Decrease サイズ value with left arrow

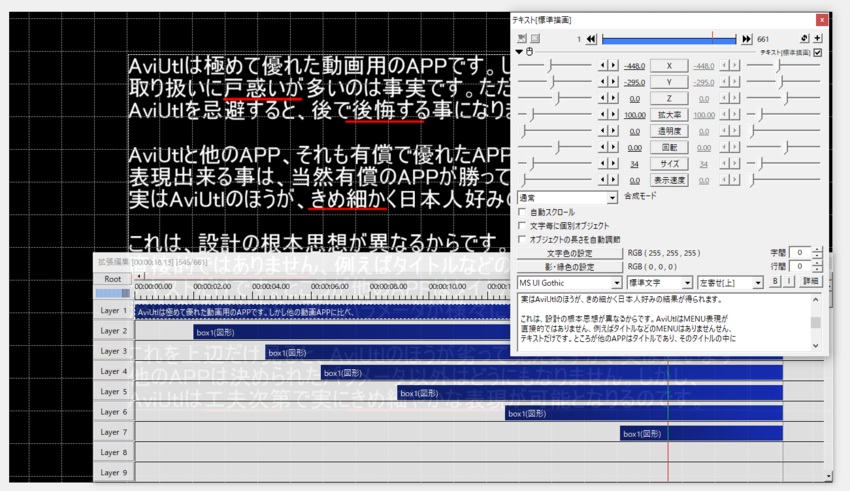click(602, 164)
